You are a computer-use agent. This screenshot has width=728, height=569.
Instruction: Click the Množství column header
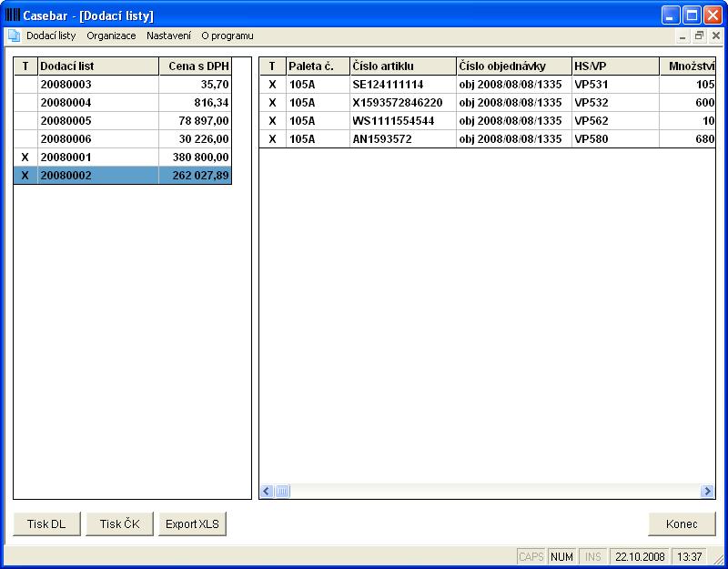click(688, 66)
